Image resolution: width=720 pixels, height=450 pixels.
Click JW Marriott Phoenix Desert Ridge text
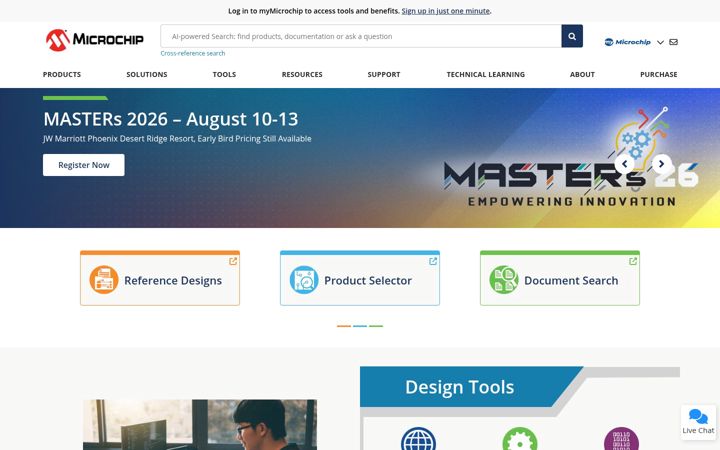click(177, 139)
